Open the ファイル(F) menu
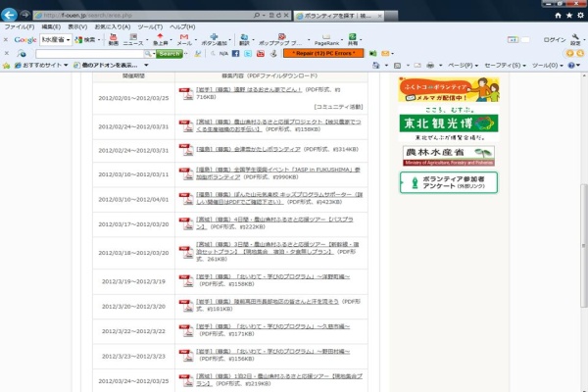 pyautogui.click(x=20, y=27)
